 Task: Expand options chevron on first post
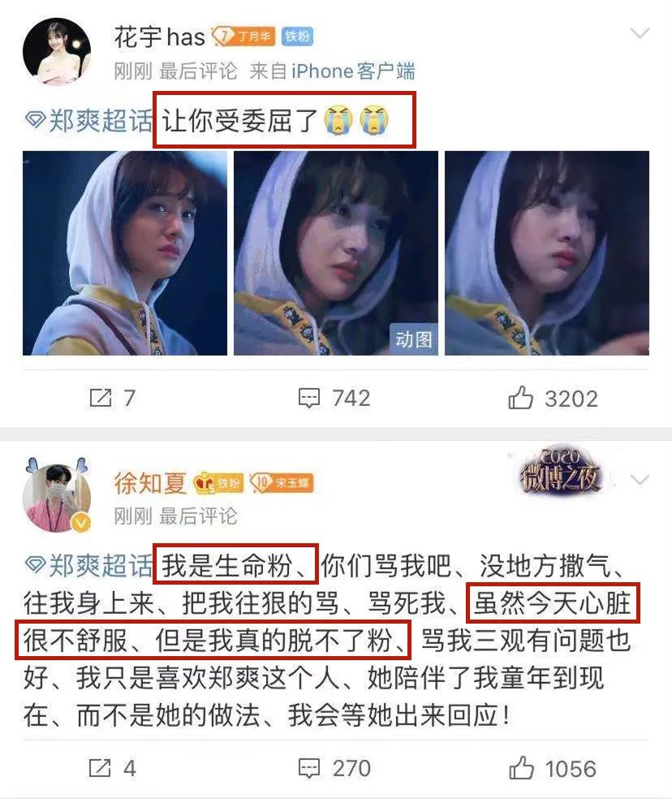pyautogui.click(x=640, y=33)
